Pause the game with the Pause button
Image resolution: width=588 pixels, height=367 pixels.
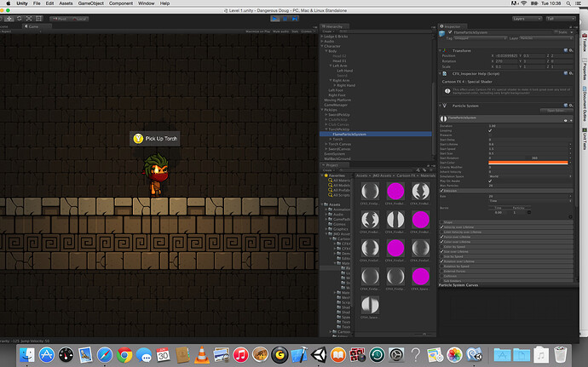click(x=285, y=19)
